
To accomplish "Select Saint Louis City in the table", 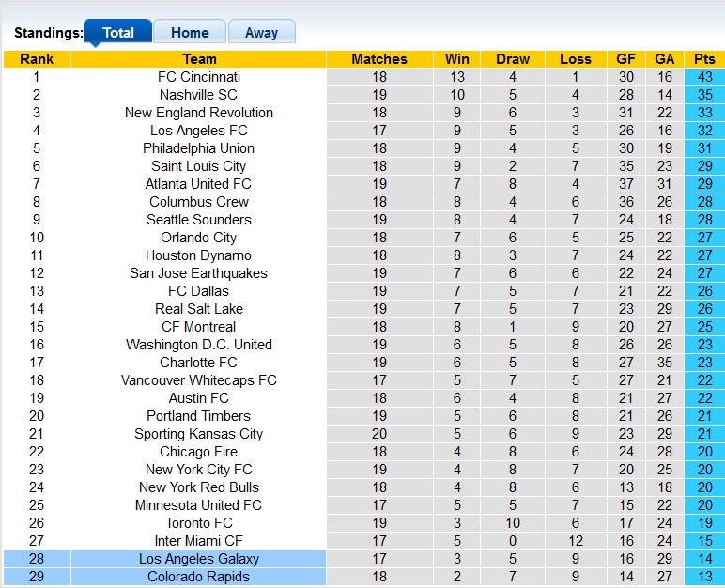I will tap(199, 166).
